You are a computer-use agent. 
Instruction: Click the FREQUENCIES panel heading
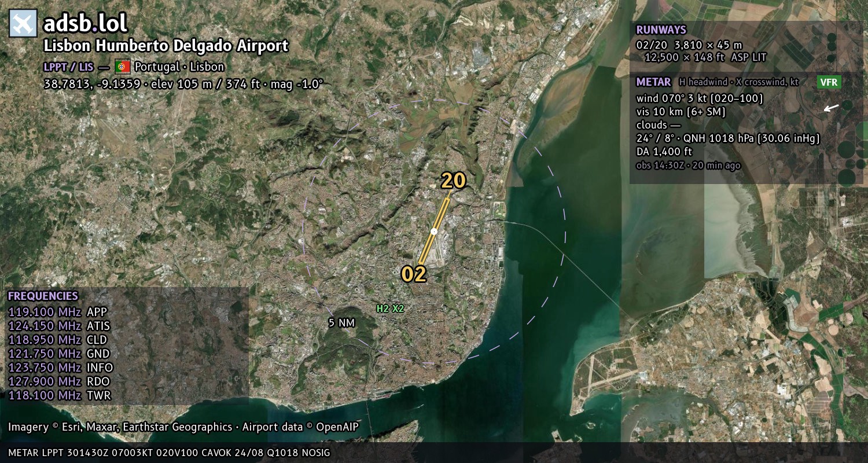tap(43, 296)
